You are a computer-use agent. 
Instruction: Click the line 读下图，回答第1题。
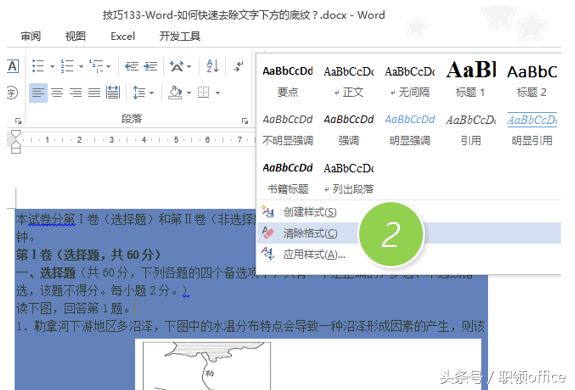coord(73,308)
